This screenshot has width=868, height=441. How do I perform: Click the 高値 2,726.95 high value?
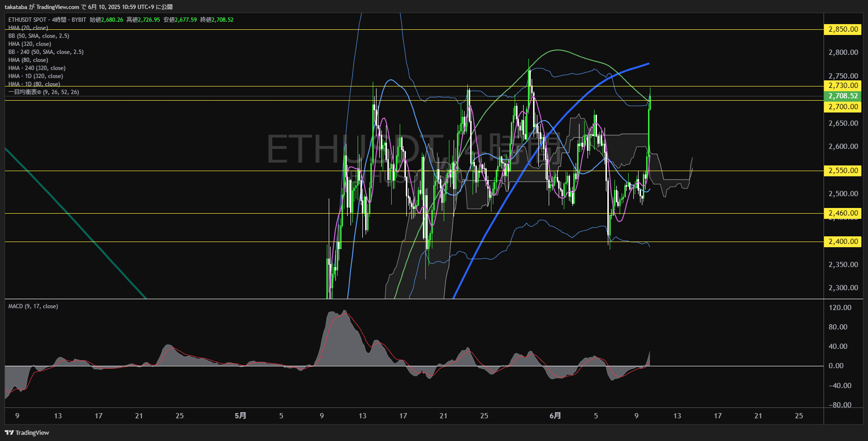click(143, 20)
